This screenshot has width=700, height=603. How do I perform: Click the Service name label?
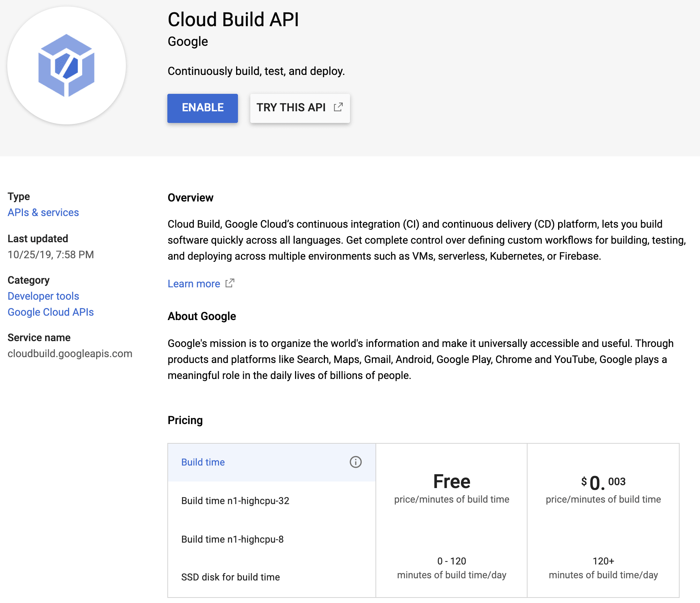(39, 338)
